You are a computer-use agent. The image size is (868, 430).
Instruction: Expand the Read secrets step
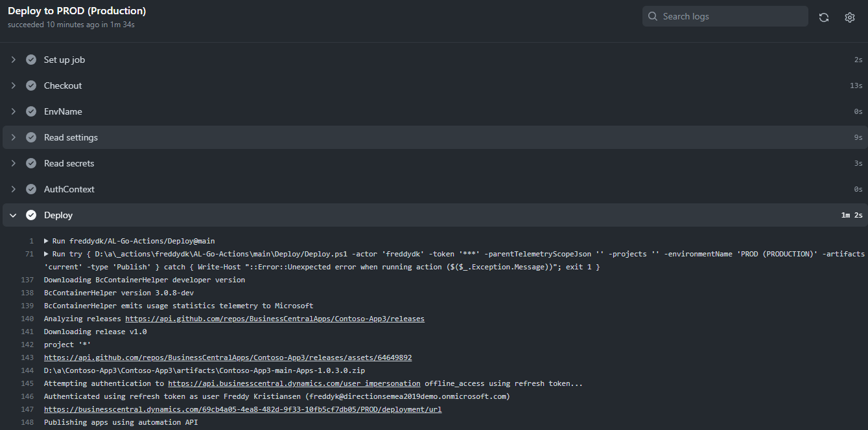coord(12,163)
